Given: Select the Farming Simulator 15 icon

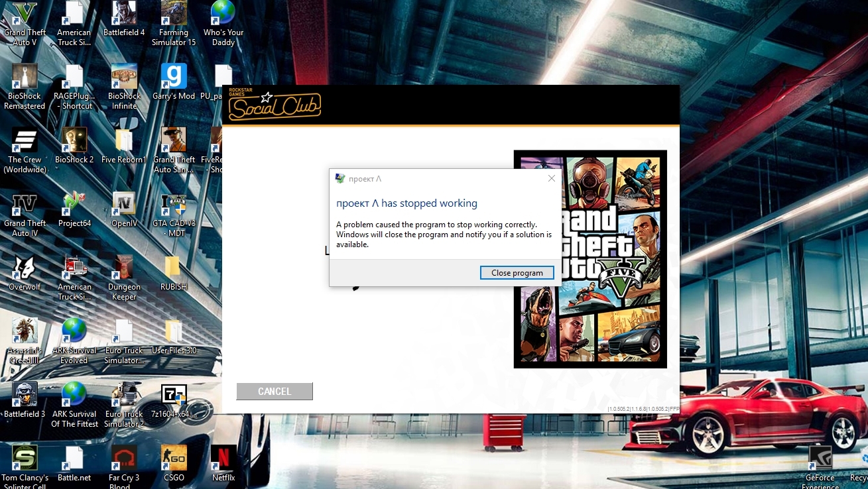Looking at the screenshot, I should 174,24.
